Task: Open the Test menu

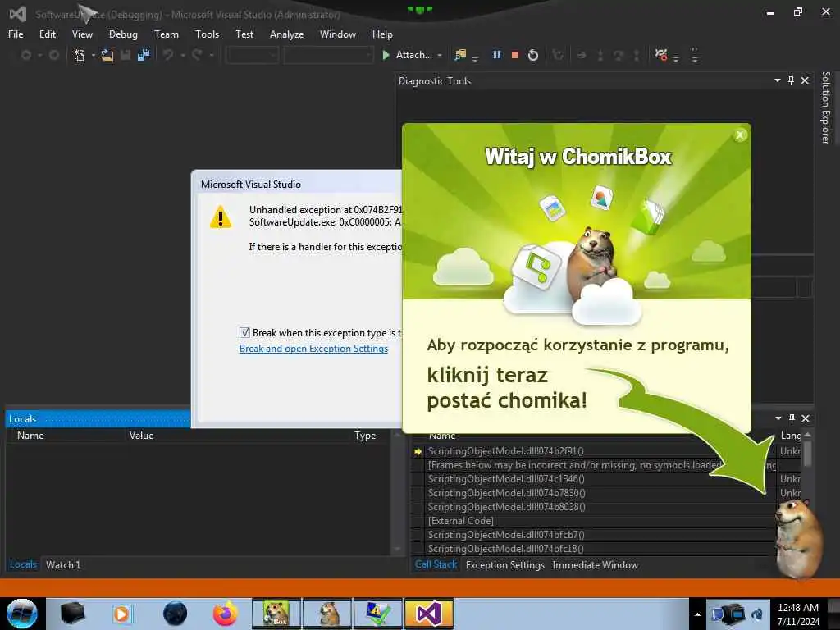Action: point(244,34)
